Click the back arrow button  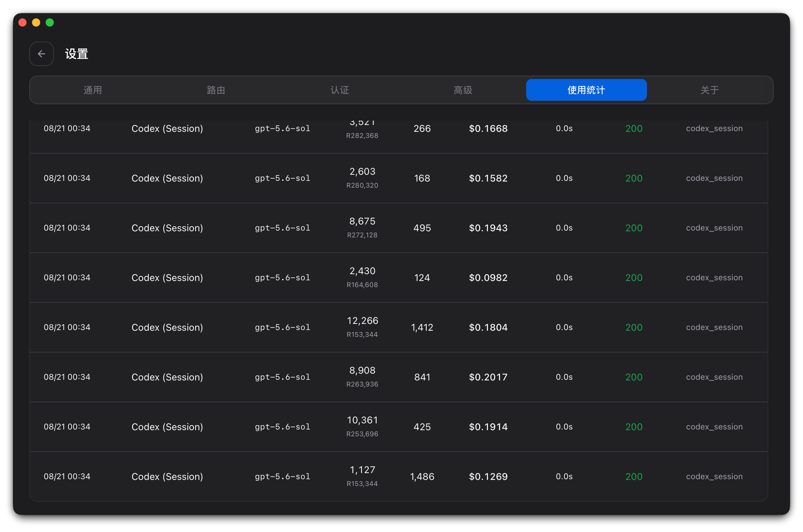42,54
